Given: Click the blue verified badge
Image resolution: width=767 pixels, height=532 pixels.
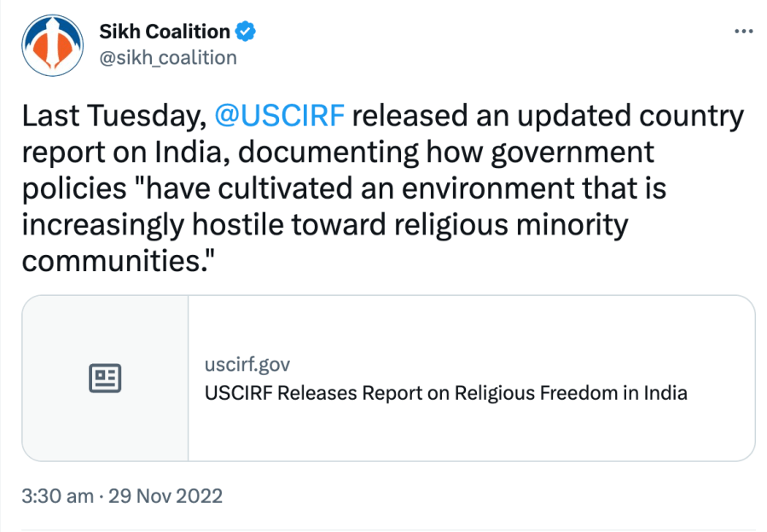Looking at the screenshot, I should [247, 32].
